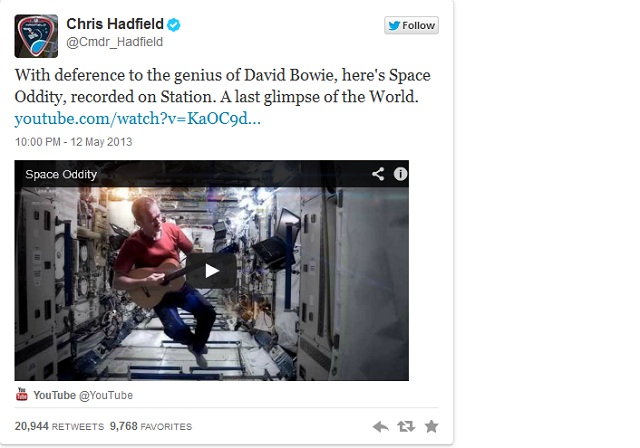View the 9,768 favorites list

click(x=151, y=426)
